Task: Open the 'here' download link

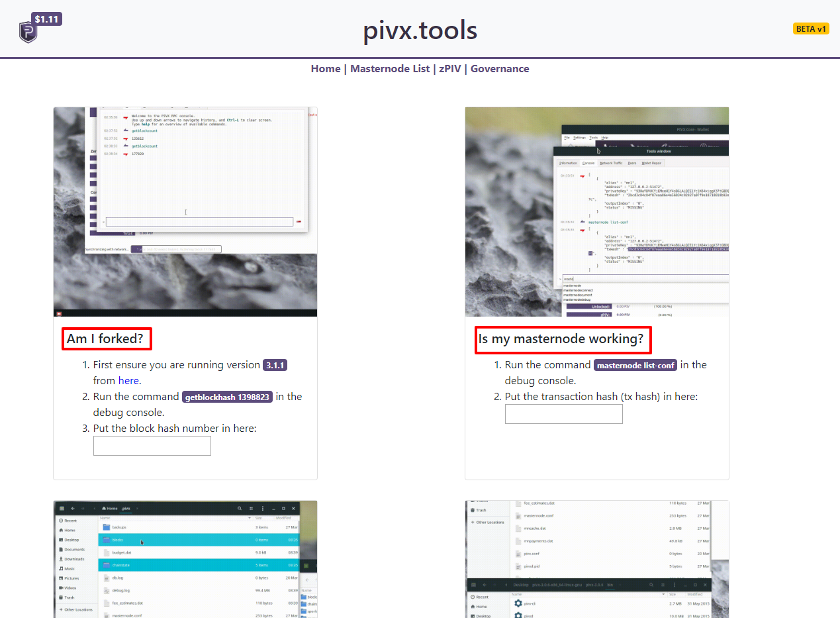Action: [x=128, y=380]
